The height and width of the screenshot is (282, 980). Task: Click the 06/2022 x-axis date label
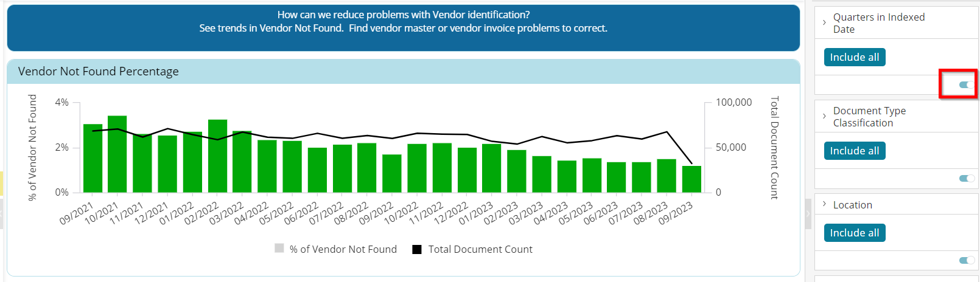coord(301,214)
